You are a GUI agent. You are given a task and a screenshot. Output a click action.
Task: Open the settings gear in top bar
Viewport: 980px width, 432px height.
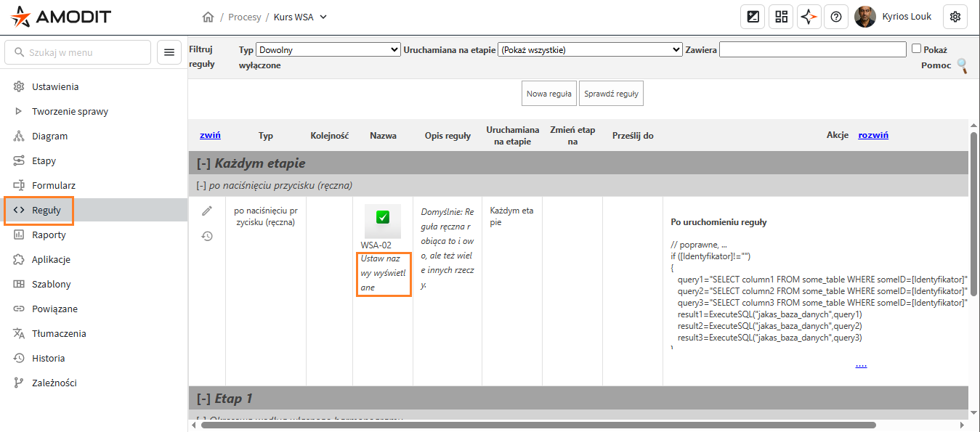point(955,17)
